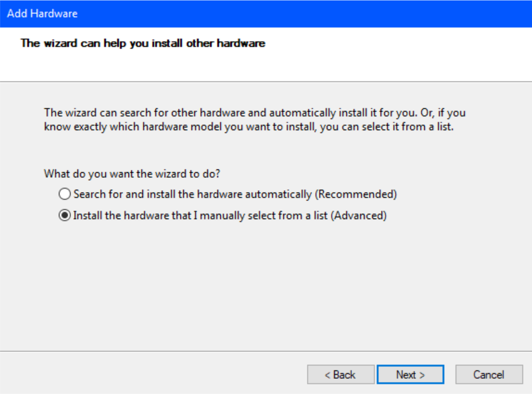Viewport: 532px width, 394px height.
Task: Select the automatic hardware search radio button
Action: (x=65, y=194)
